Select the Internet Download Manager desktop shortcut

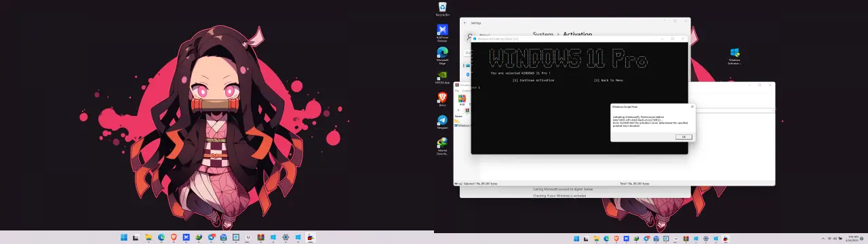(x=442, y=146)
